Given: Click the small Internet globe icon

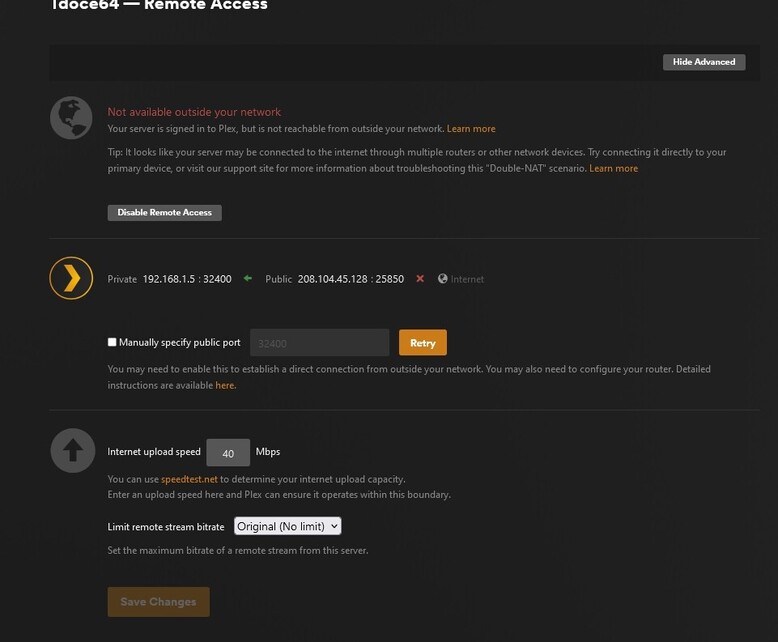Looking at the screenshot, I should 443,279.
